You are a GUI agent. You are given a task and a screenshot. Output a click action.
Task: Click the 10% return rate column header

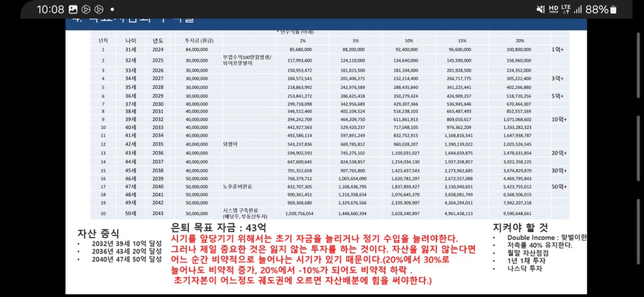[x=409, y=40]
